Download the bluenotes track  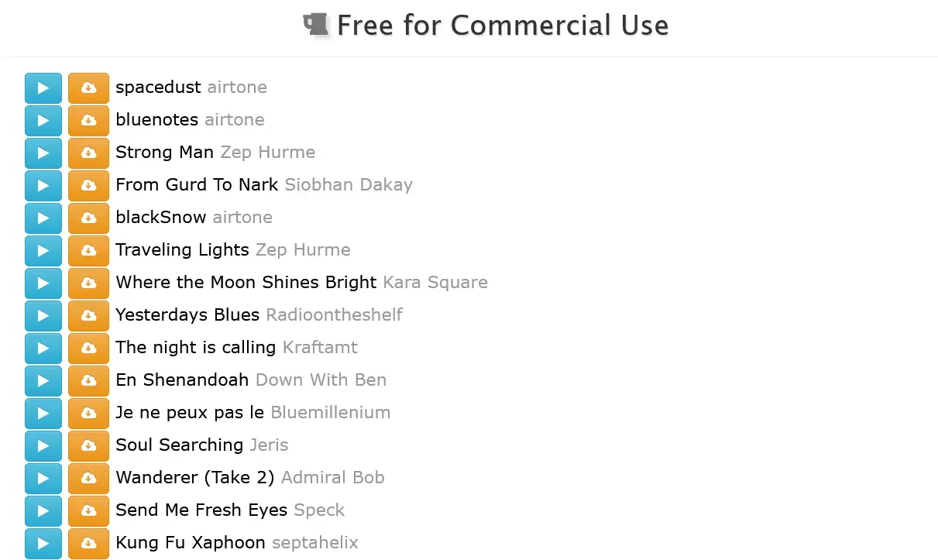click(88, 121)
